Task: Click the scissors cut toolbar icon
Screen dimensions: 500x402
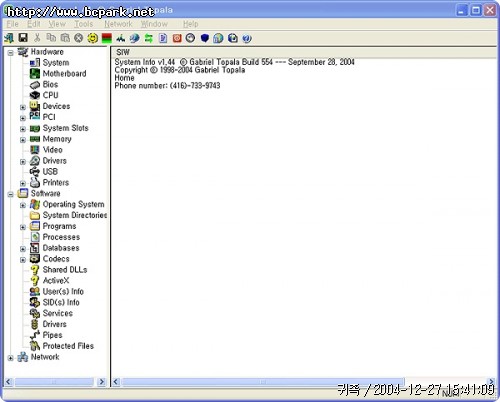Action: [37, 38]
